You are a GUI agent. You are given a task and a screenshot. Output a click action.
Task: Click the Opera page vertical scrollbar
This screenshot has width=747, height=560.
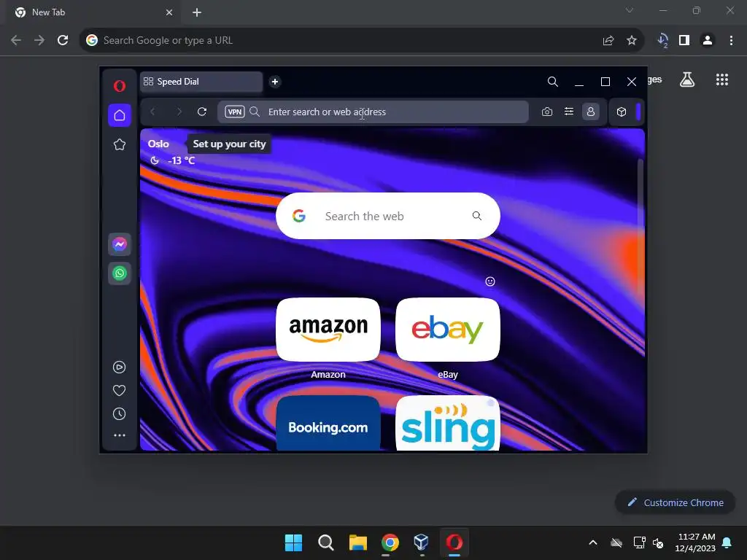[640, 227]
